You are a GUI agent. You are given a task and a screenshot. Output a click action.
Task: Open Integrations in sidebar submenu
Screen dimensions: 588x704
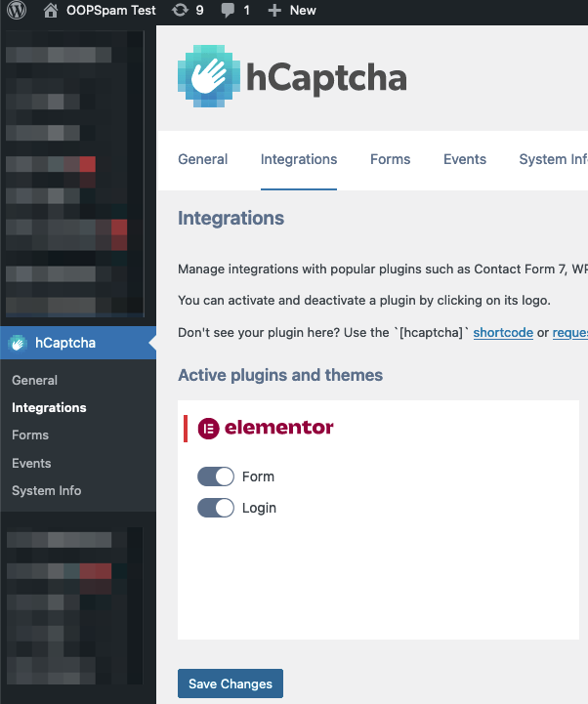pyautogui.click(x=49, y=408)
